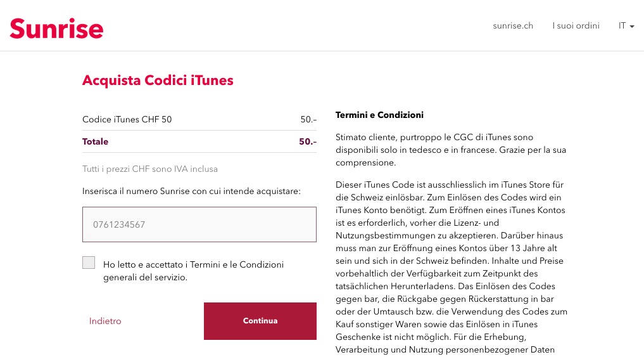Click the 'Ho letto e accettato' checkbox label
This screenshot has height=357, width=644.
[x=193, y=271]
